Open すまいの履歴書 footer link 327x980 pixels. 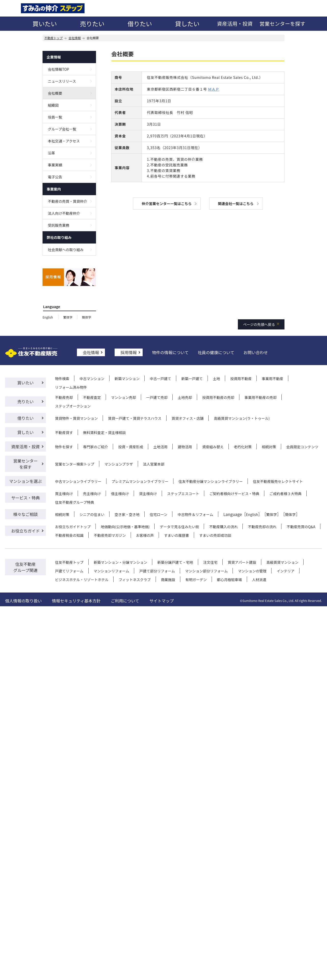[x=176, y=536]
